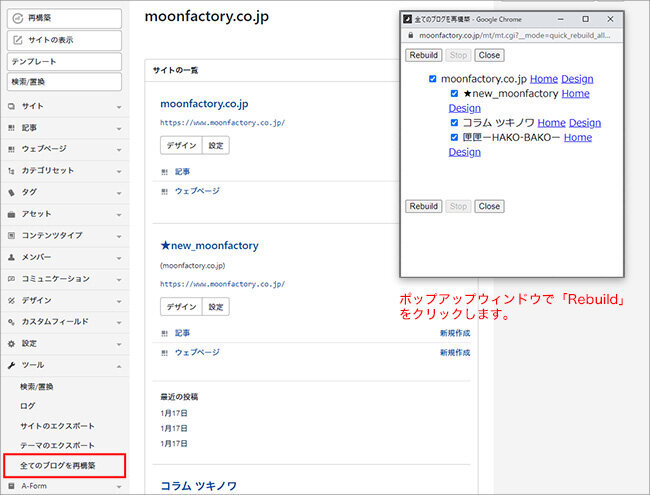The image size is (650, 495).
Task: Expand the コンテンツタイプ menu arrow
Action: tap(119, 236)
